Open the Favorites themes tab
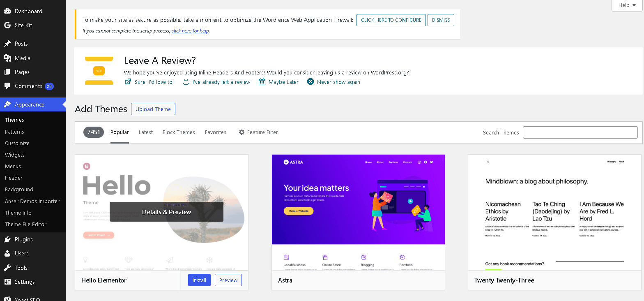This screenshot has height=301, width=644. 216,132
